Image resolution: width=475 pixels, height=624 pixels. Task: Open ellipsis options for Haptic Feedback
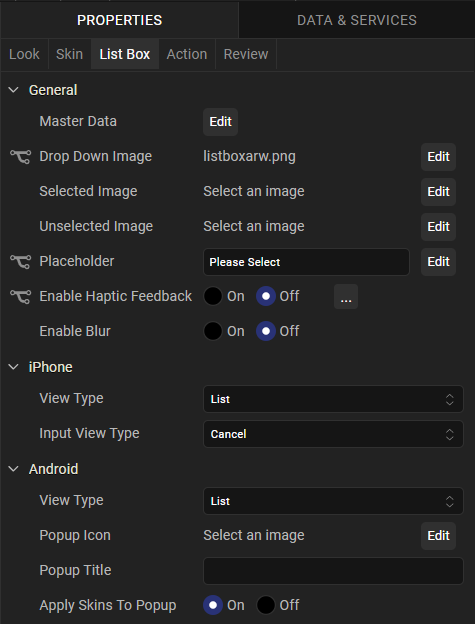pos(346,296)
